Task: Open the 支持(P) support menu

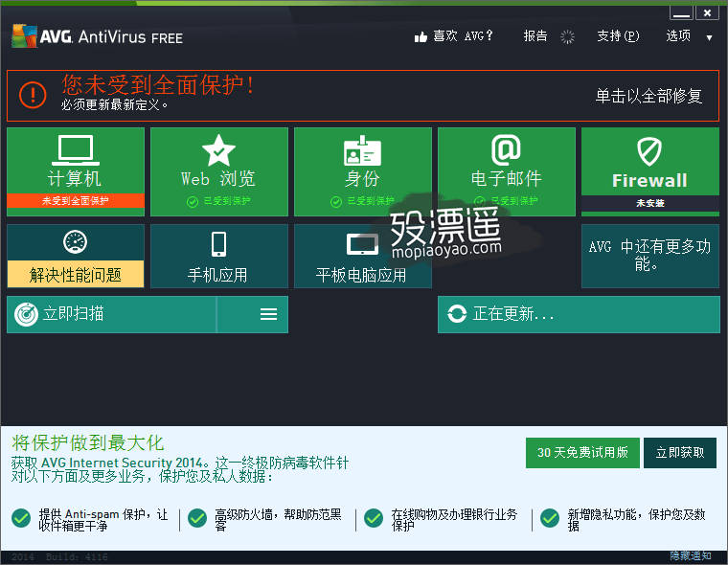Action: pos(618,35)
